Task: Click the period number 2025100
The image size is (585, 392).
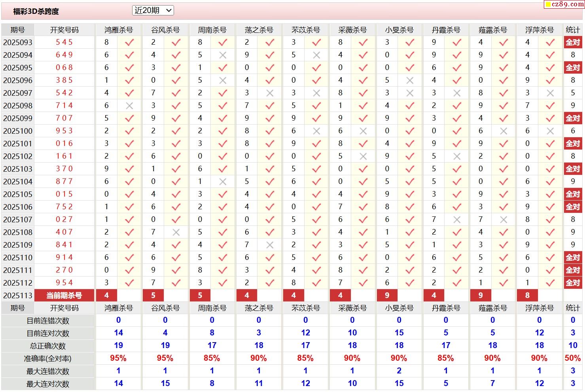Action: tap(18, 131)
